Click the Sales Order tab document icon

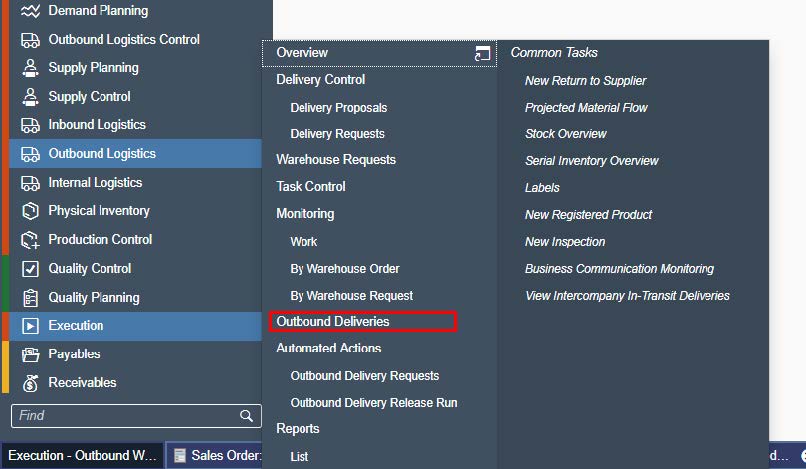click(179, 456)
